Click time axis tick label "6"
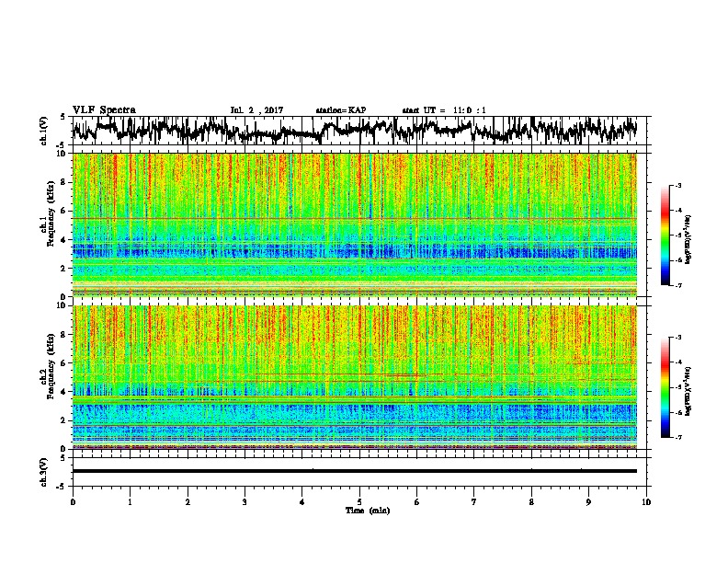The height and width of the screenshot is (563, 728). click(417, 502)
